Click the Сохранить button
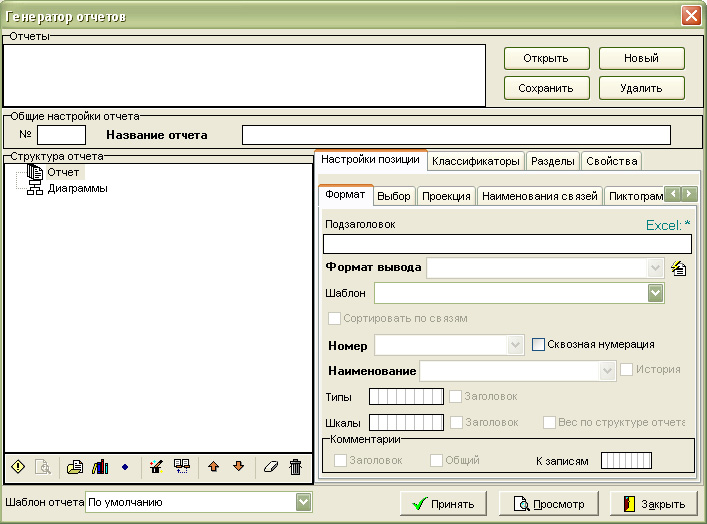This screenshot has height=524, width=707. click(546, 88)
